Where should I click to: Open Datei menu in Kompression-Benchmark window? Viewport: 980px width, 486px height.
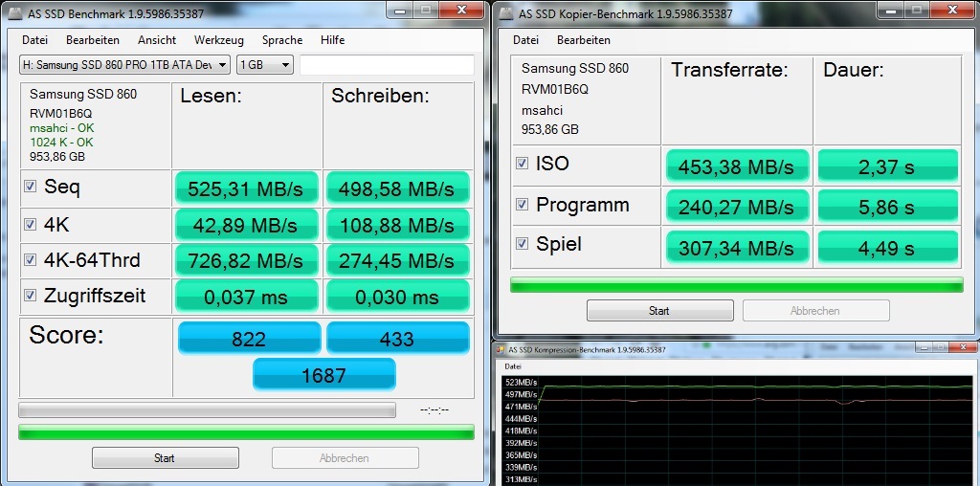coord(513,366)
